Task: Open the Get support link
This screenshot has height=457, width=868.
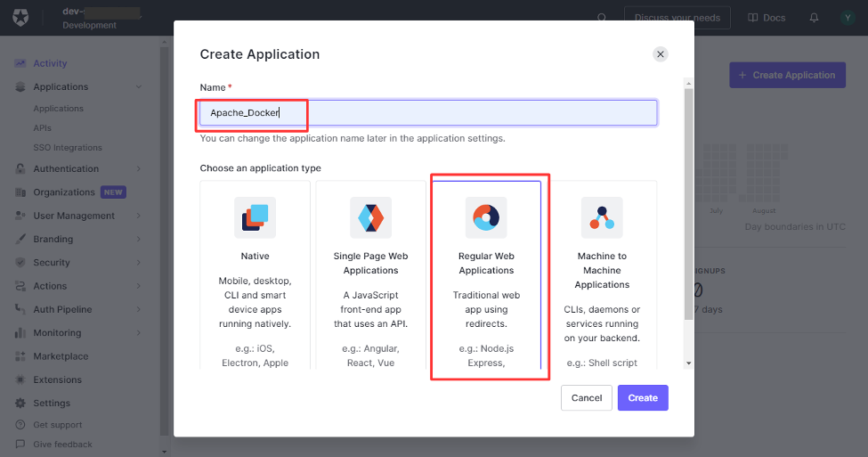Action: point(58,425)
